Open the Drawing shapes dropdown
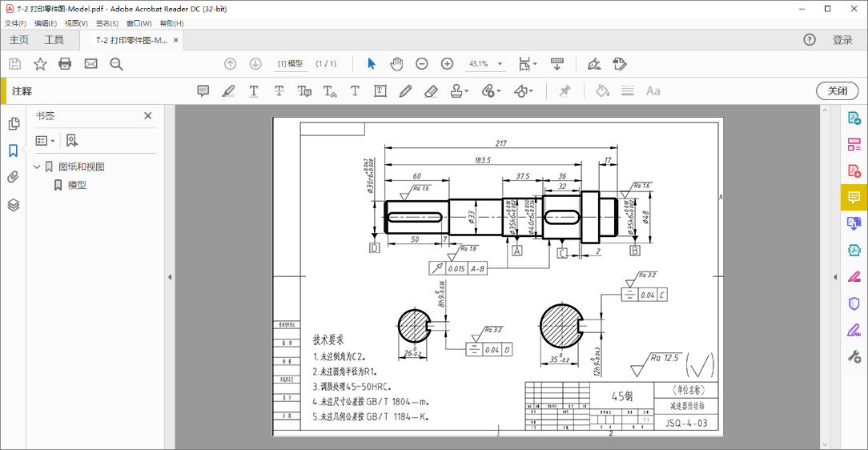Image resolution: width=868 pixels, height=450 pixels. pyautogui.click(x=523, y=91)
